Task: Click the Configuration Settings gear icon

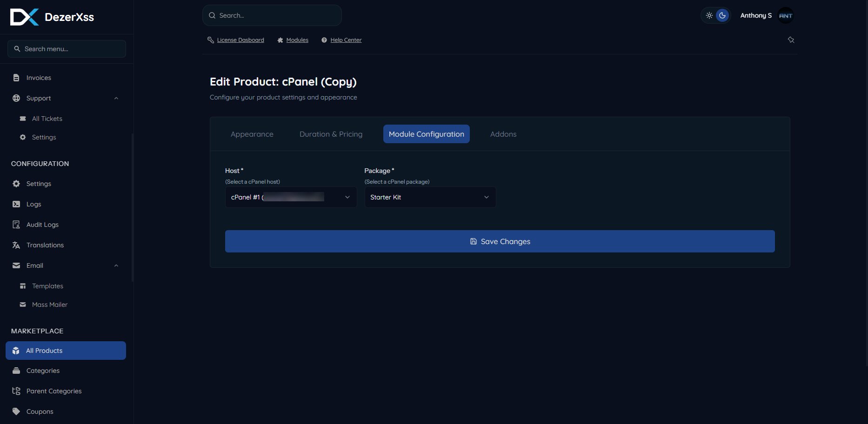Action: [x=16, y=184]
